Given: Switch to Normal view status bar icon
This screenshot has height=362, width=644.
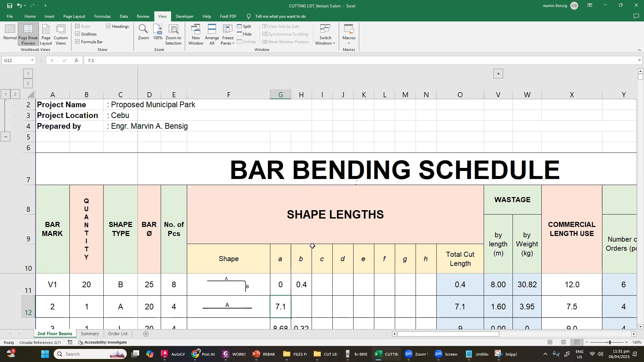Looking at the screenshot, I should point(550,343).
